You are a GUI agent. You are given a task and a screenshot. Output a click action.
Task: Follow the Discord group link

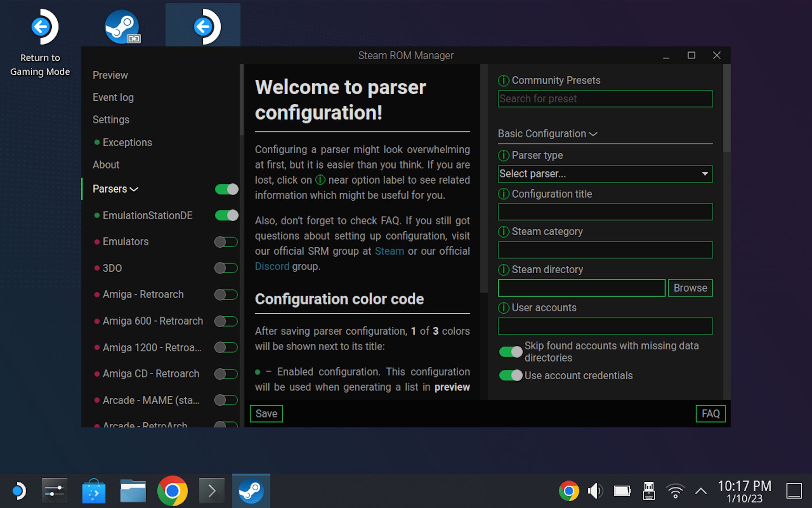(272, 266)
